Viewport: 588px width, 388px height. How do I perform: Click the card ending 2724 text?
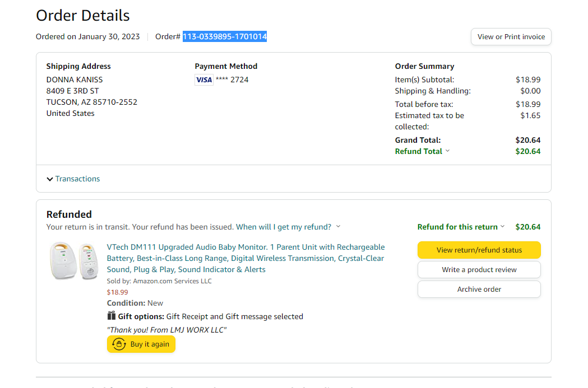(x=232, y=80)
